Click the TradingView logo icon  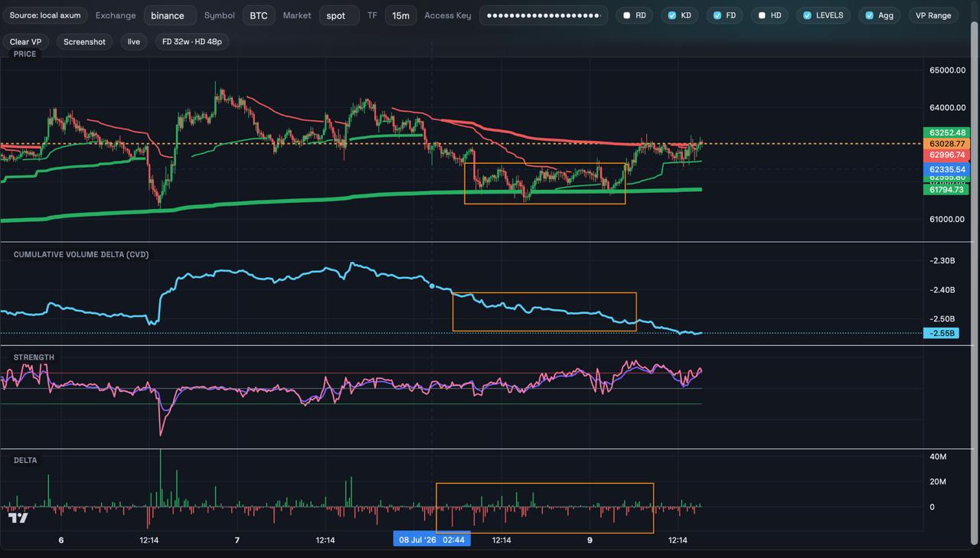tap(18, 518)
